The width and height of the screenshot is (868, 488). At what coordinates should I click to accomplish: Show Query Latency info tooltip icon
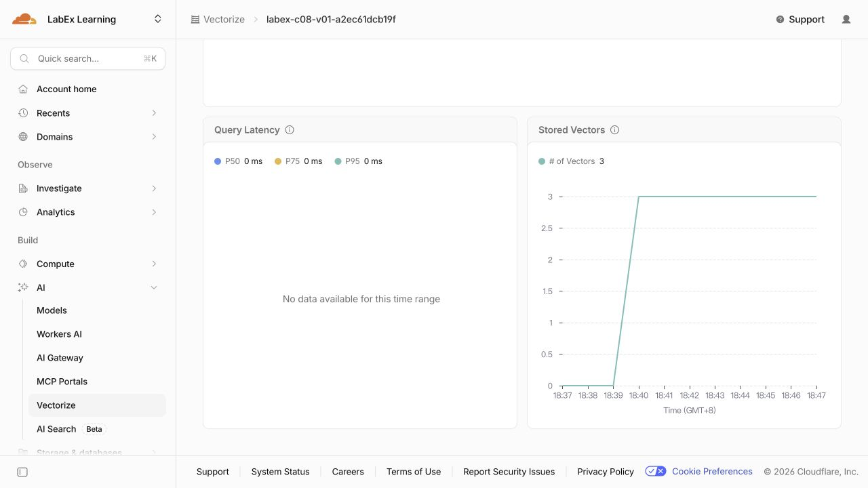[x=290, y=130]
